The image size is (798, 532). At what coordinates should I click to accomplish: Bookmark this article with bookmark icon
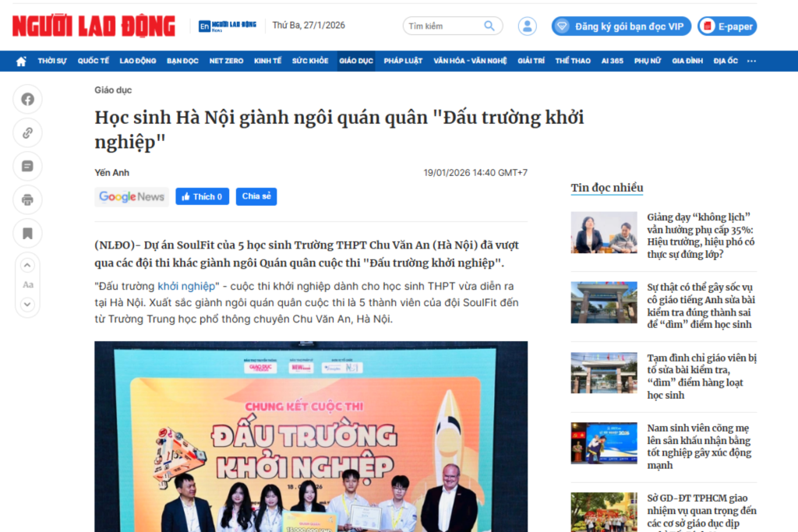point(27,234)
